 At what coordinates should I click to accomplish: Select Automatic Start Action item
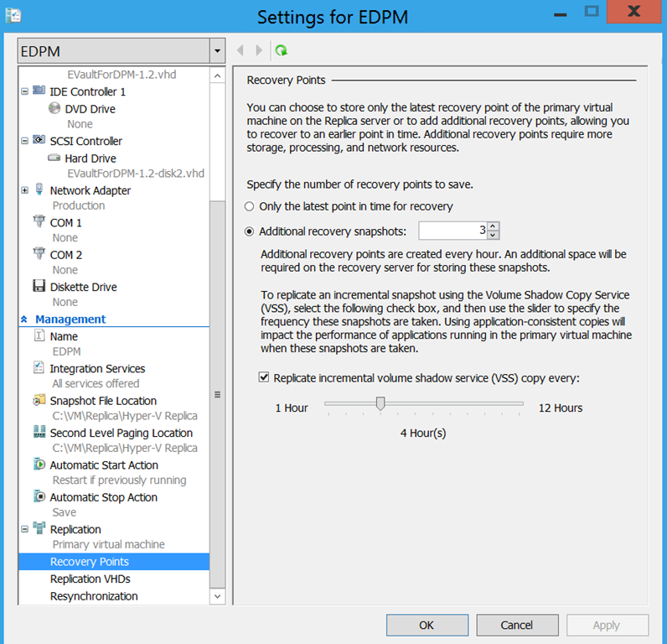point(104,465)
